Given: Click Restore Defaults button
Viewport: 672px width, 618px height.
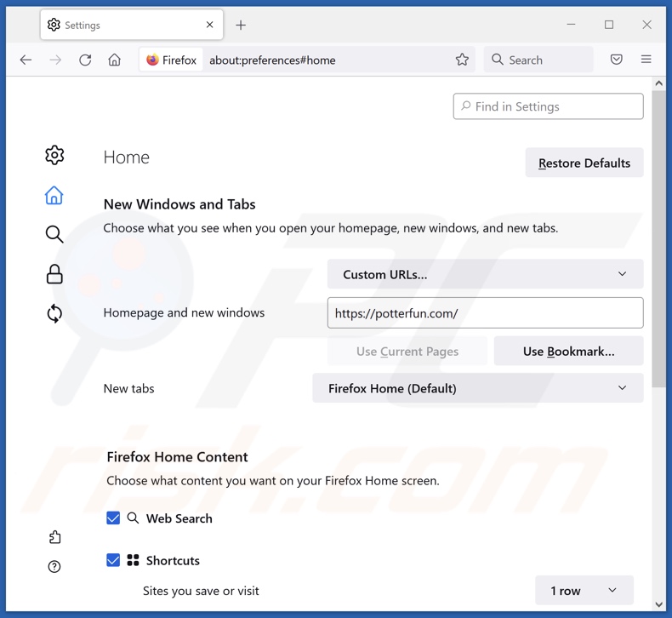Looking at the screenshot, I should 584,163.
